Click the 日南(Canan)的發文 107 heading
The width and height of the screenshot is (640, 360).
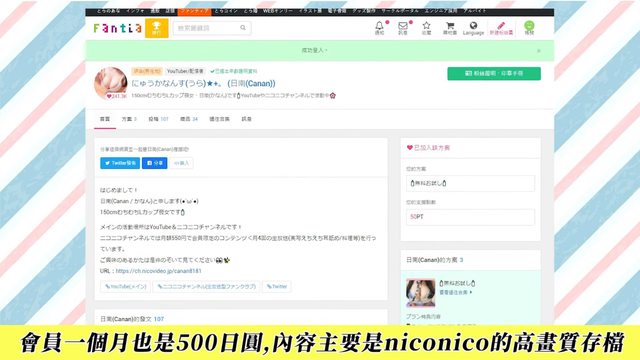point(132,319)
